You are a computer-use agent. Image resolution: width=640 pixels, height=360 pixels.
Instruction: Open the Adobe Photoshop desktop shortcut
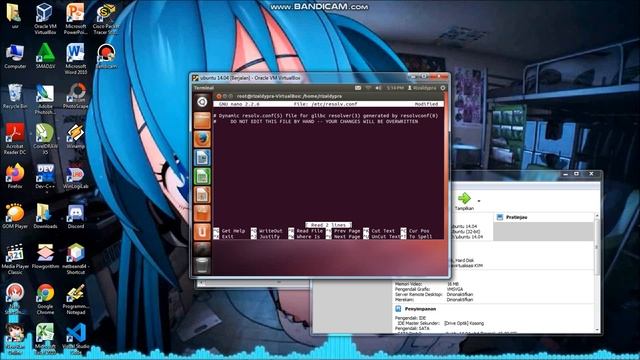(45, 99)
